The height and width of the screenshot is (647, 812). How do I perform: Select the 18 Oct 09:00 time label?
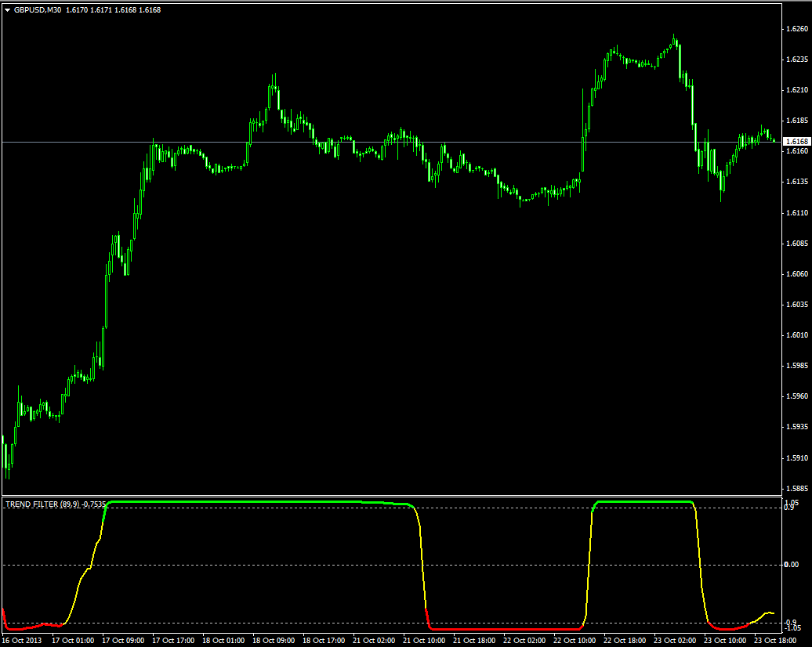[274, 640]
